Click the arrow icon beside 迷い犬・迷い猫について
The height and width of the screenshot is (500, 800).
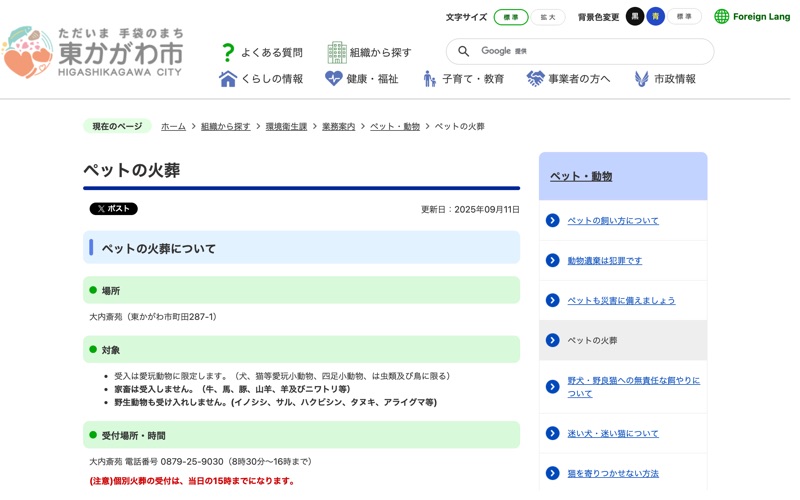[x=553, y=433]
